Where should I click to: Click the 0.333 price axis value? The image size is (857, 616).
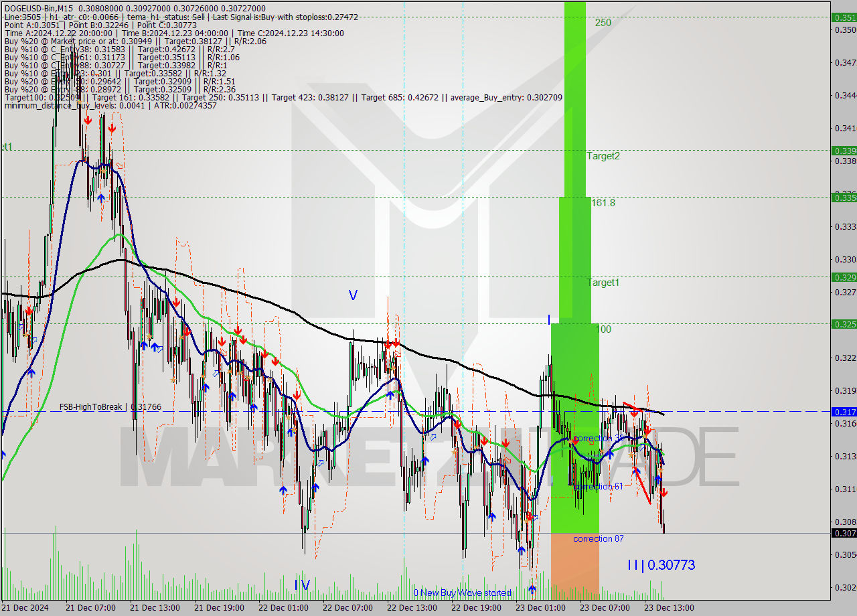pyautogui.click(x=845, y=226)
